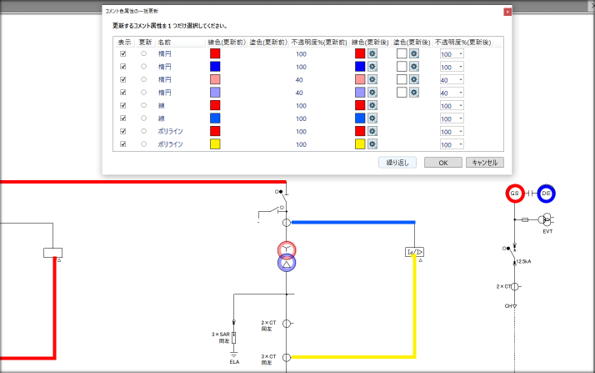The image size is (595, 373).
Task: Uncheck display checkbox for first ellipse row
Action: pyautogui.click(x=123, y=54)
